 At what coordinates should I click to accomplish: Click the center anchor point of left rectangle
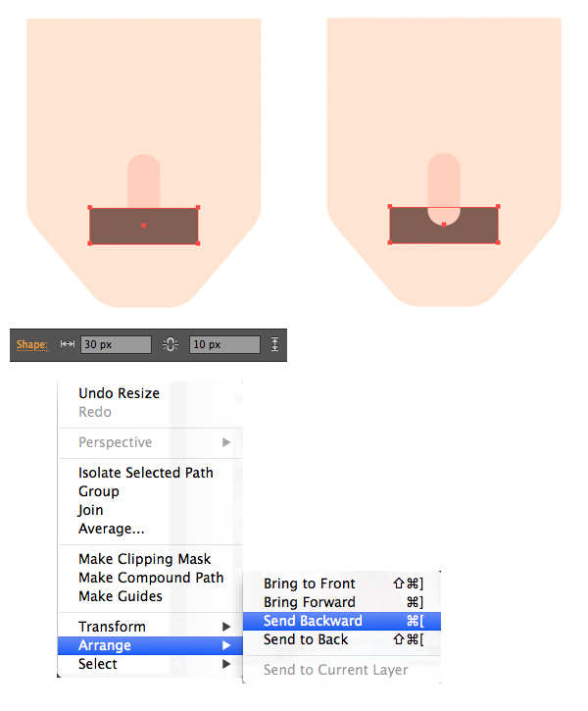pyautogui.click(x=144, y=226)
